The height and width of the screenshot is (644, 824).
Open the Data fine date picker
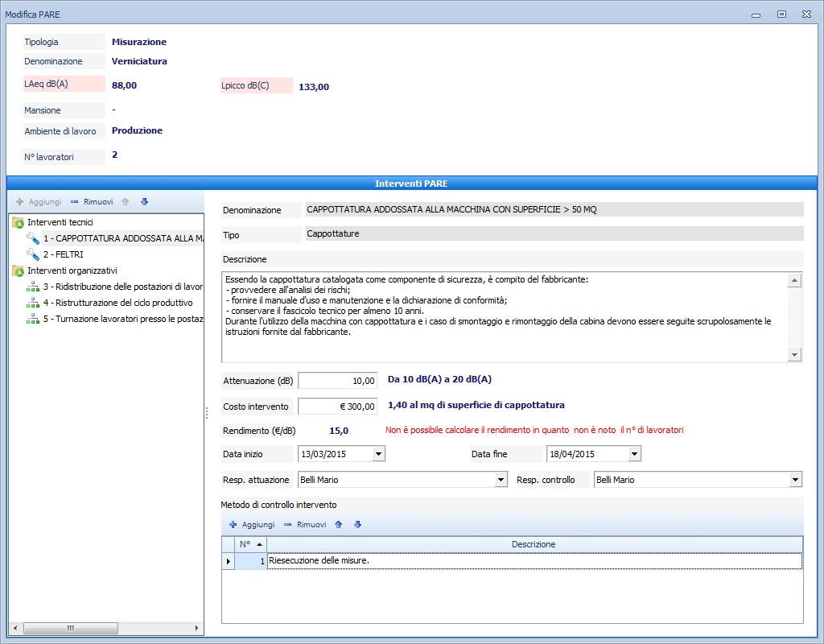635,454
